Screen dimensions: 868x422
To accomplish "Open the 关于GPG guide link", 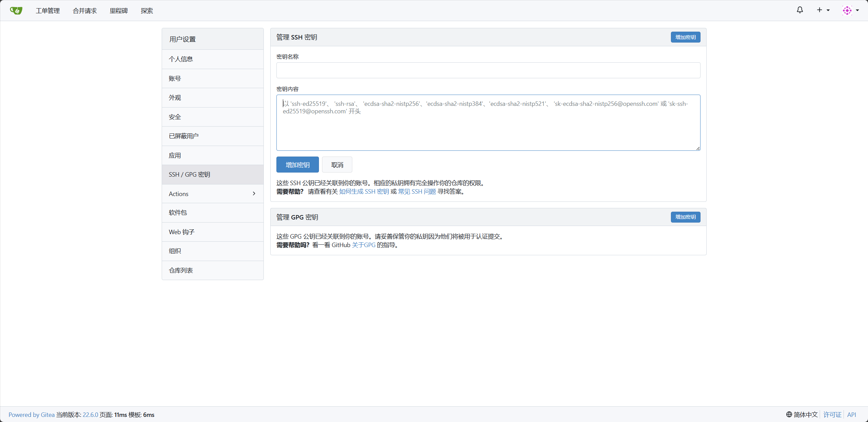I will click(x=363, y=245).
